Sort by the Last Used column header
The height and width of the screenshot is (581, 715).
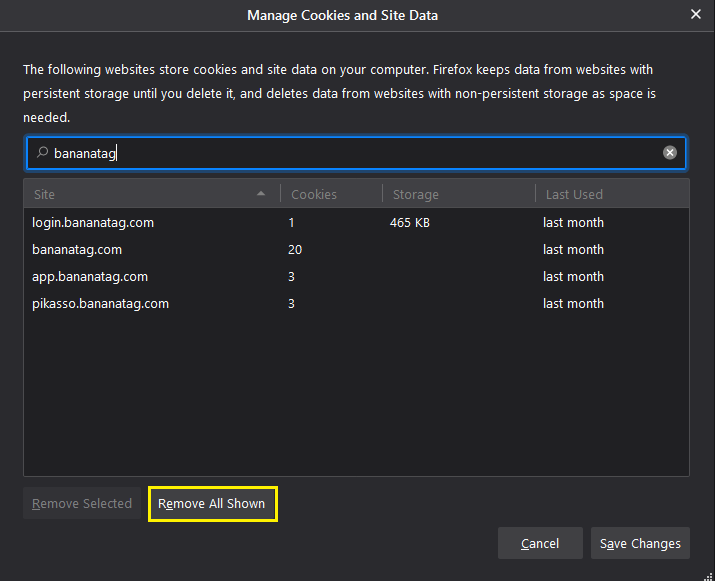tap(612, 194)
